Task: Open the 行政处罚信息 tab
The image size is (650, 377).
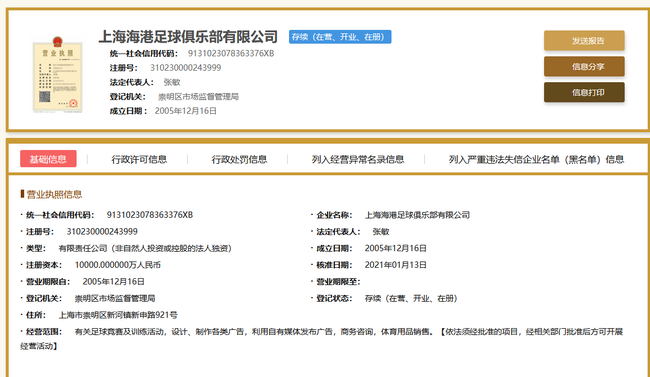Action: click(239, 159)
